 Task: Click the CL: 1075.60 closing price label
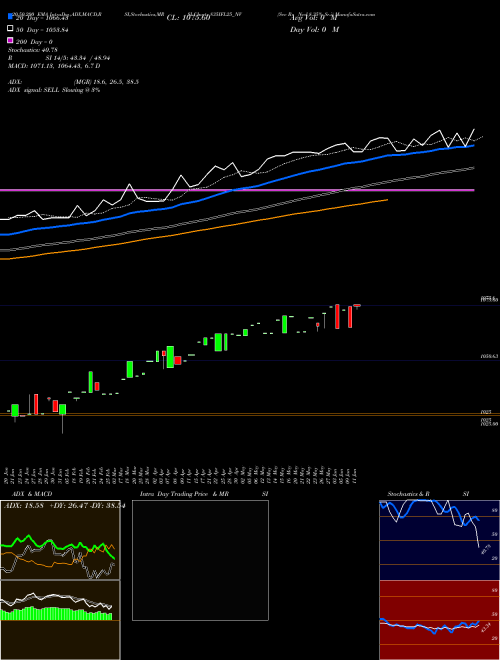[x=188, y=18]
